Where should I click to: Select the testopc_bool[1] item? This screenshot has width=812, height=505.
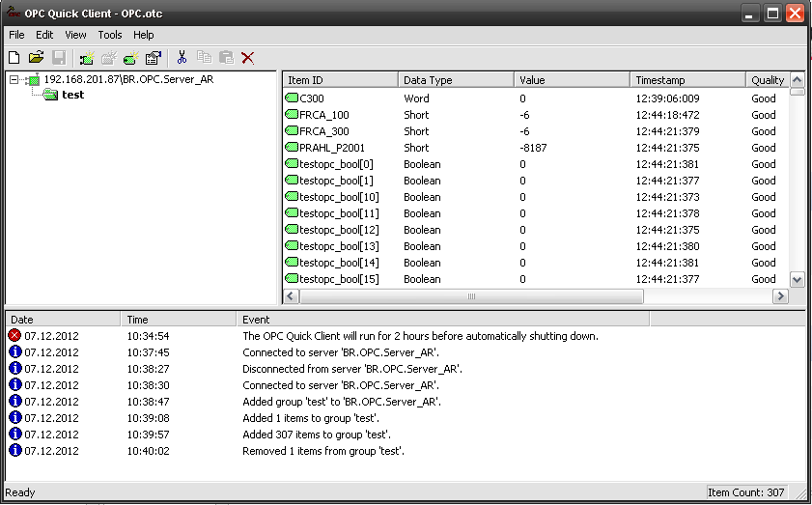pyautogui.click(x=336, y=181)
